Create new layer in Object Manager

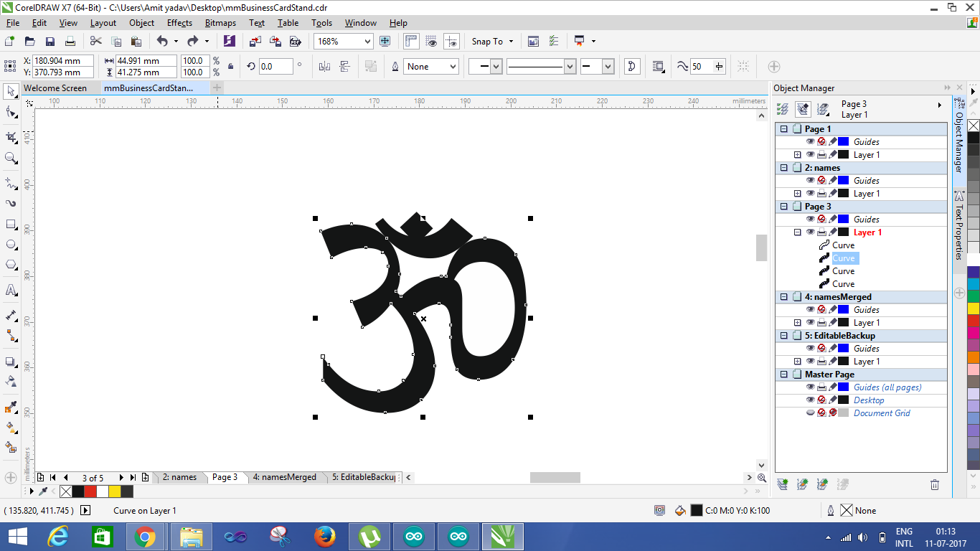783,485
